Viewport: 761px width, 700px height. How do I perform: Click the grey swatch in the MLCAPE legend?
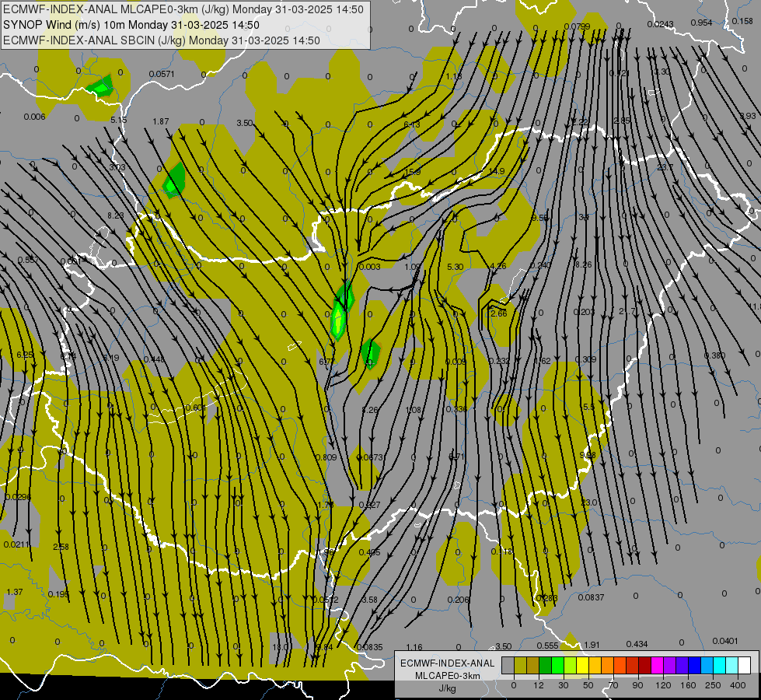point(508,665)
